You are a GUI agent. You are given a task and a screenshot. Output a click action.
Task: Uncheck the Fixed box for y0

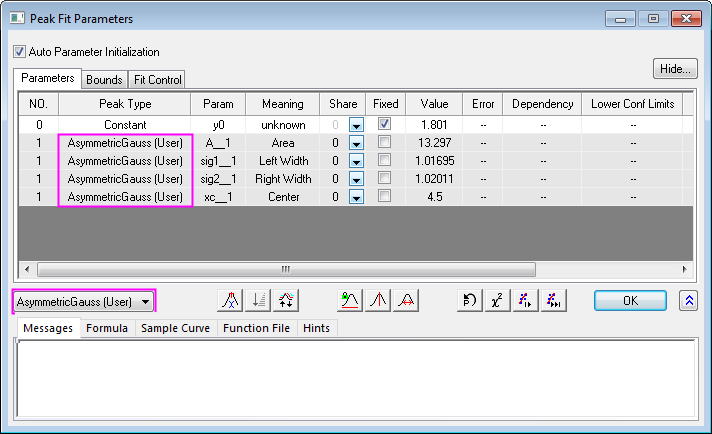[x=385, y=125]
